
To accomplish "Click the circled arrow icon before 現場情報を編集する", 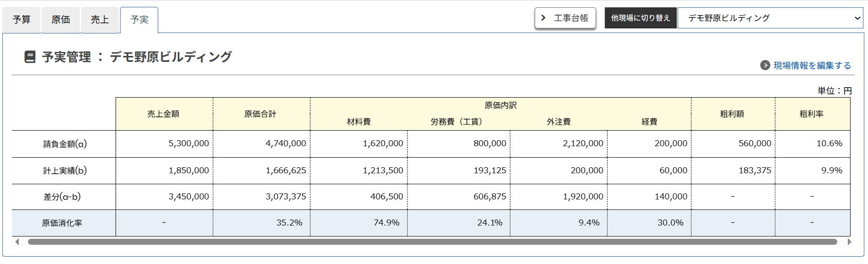I will (x=765, y=66).
